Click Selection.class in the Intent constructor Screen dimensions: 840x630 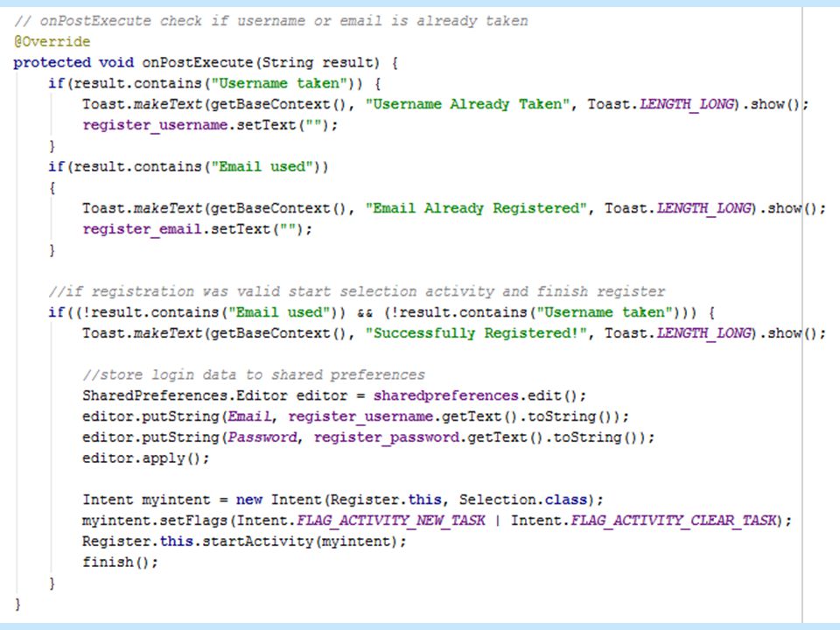point(523,500)
